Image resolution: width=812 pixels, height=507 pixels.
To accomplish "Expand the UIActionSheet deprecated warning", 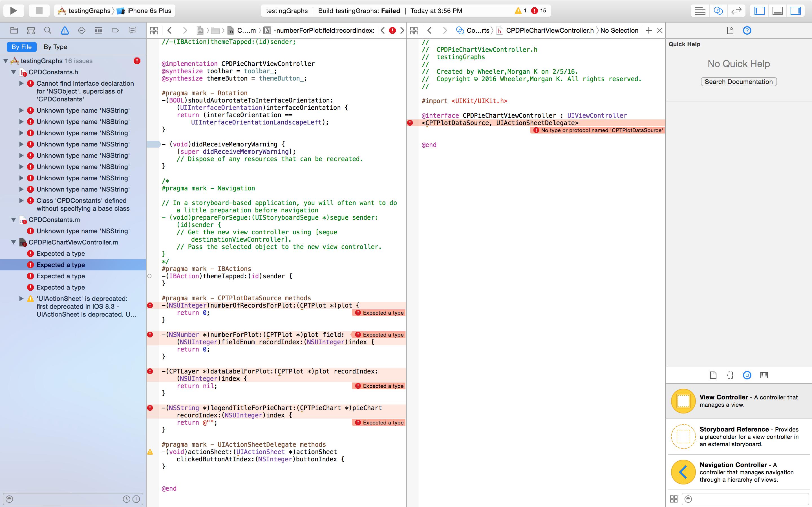I will pos(21,299).
